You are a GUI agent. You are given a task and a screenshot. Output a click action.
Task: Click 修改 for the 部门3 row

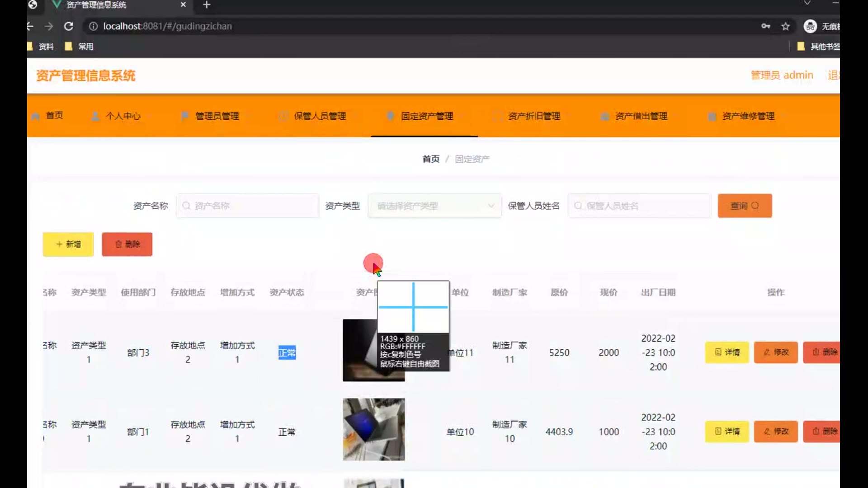(776, 352)
